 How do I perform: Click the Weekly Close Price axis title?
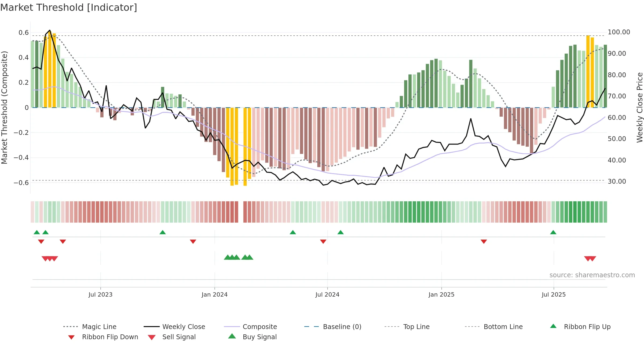click(x=640, y=107)
